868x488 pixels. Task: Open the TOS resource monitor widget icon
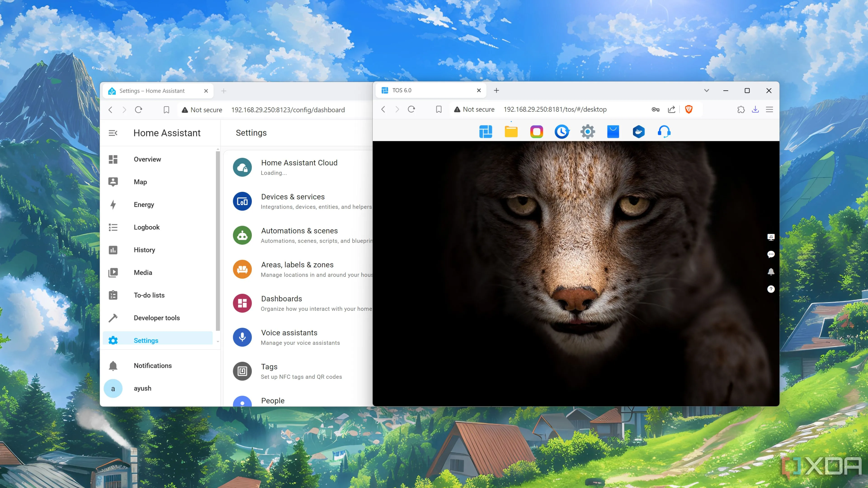pos(771,237)
